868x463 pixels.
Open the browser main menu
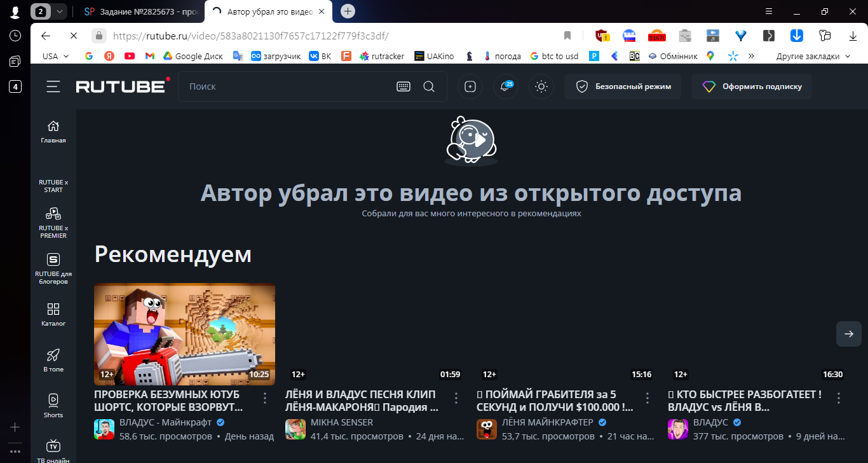coord(769,11)
